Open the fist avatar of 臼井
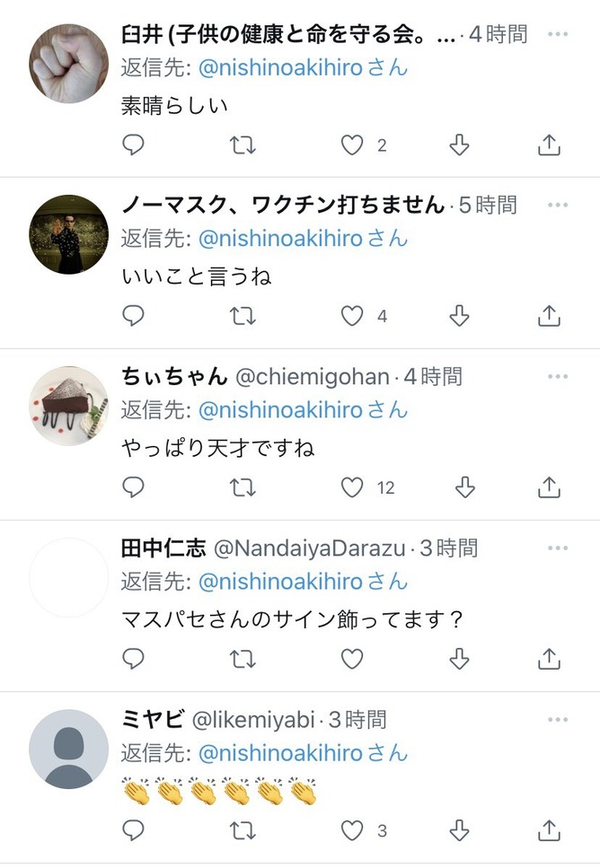This screenshot has height=868, width=600. point(68,64)
